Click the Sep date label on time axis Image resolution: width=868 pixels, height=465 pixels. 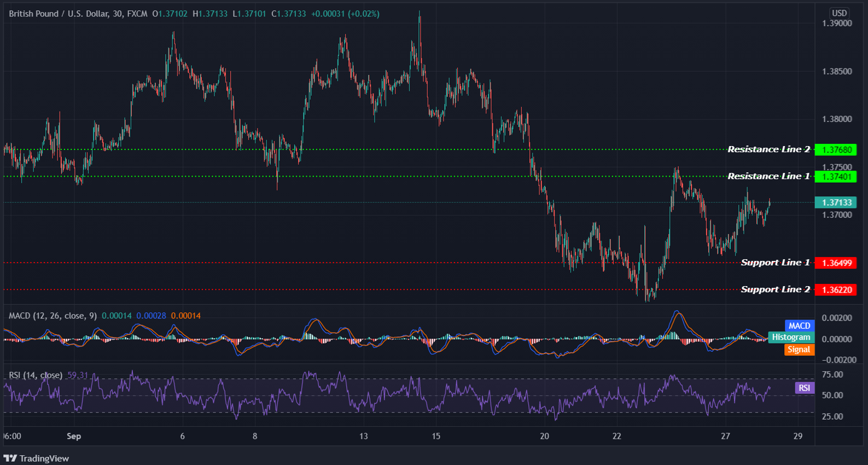[74, 436]
